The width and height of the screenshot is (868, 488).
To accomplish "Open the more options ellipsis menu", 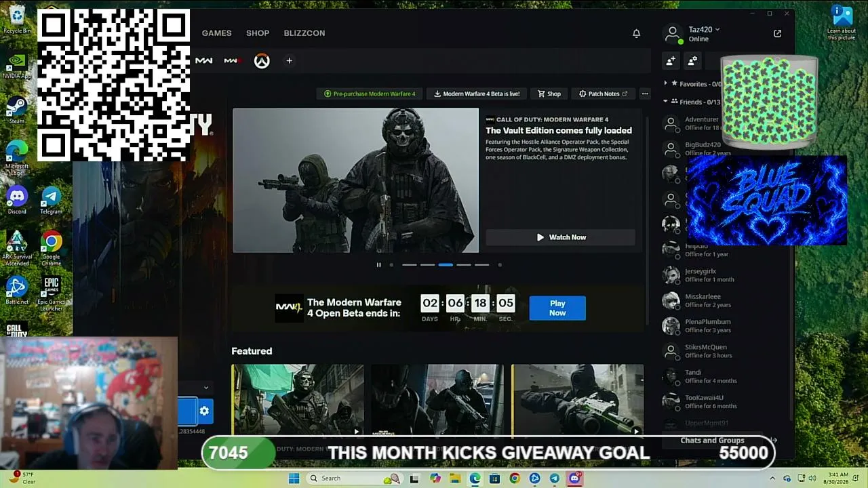I will [x=645, y=94].
